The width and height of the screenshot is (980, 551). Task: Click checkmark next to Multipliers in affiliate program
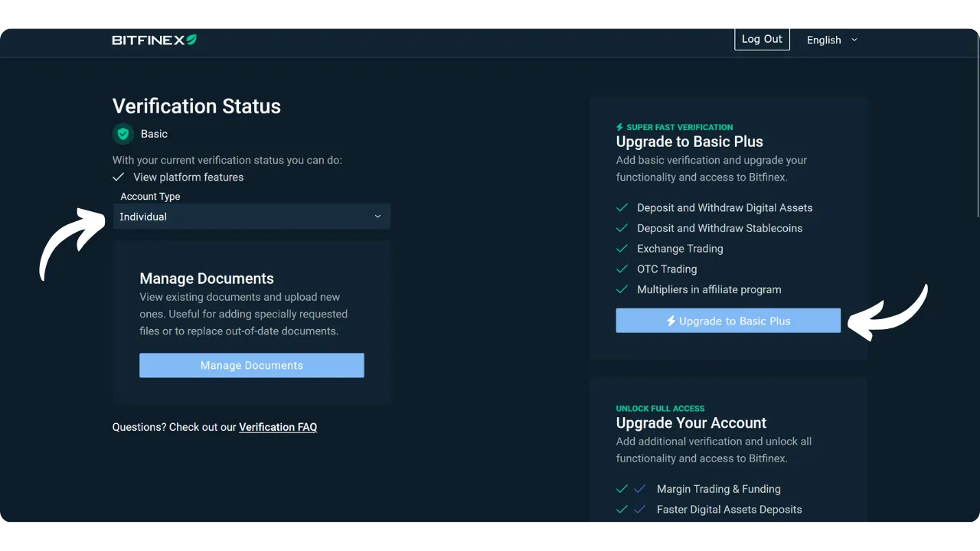pos(622,289)
